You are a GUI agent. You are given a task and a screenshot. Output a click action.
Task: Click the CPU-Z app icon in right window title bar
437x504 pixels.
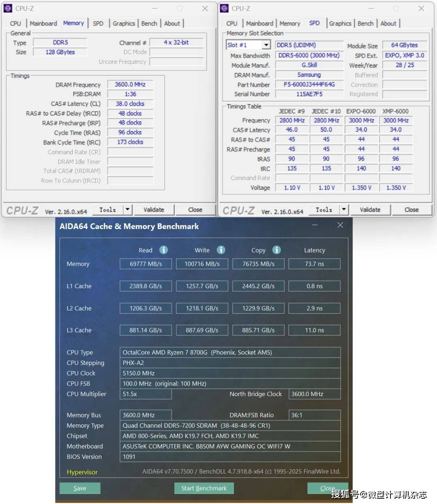click(224, 8)
